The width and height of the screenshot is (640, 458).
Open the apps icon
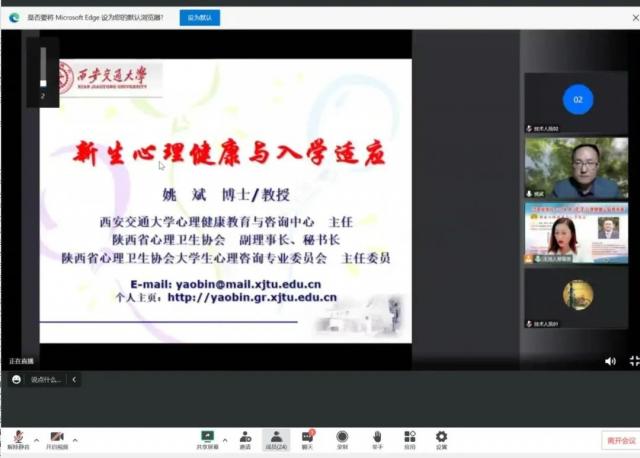(410, 438)
